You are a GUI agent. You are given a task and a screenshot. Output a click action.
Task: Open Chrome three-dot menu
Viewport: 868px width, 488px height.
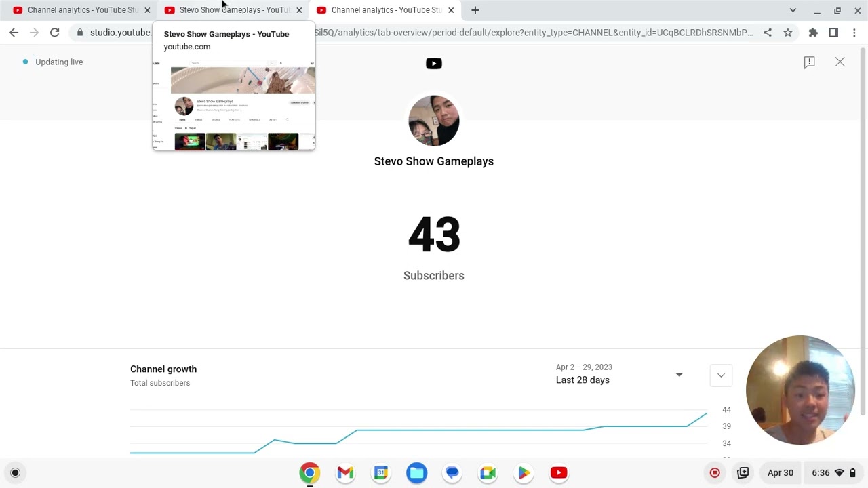click(854, 33)
